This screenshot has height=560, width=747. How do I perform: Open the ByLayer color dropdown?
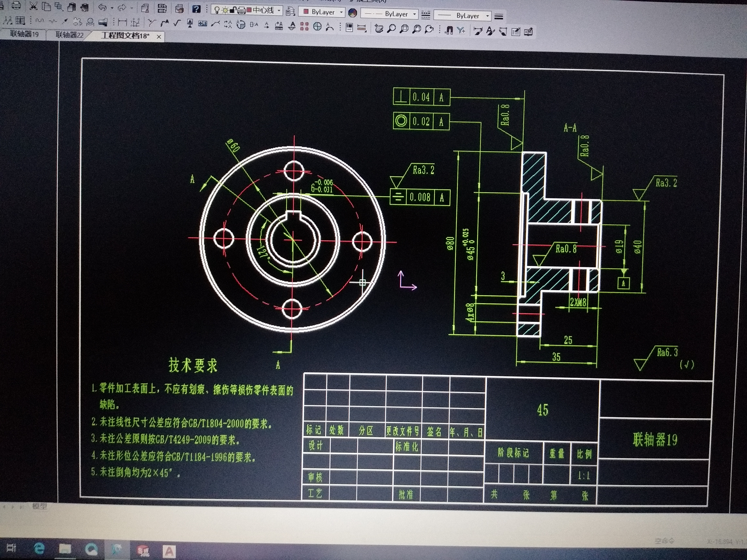pos(341,12)
